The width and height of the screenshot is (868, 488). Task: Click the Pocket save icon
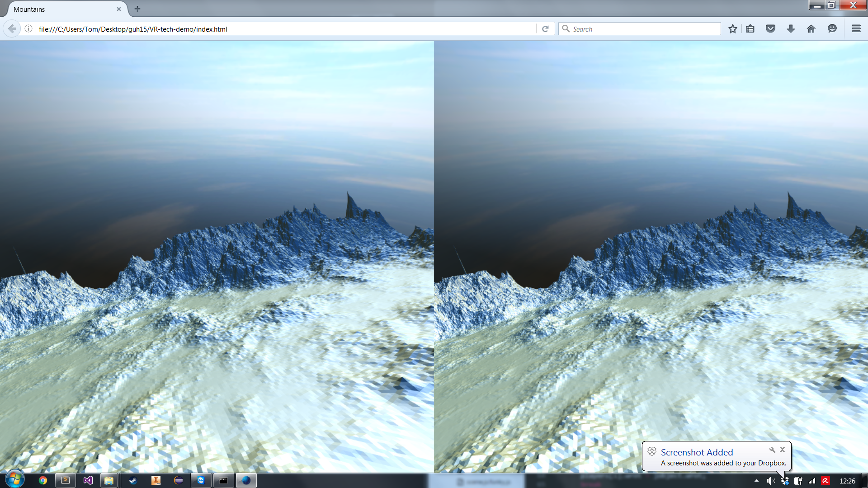pos(770,29)
